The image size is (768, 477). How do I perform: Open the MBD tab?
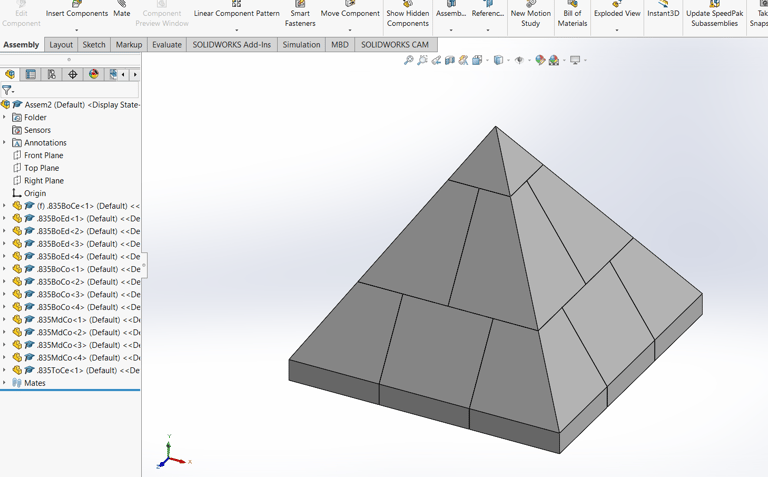(x=340, y=45)
